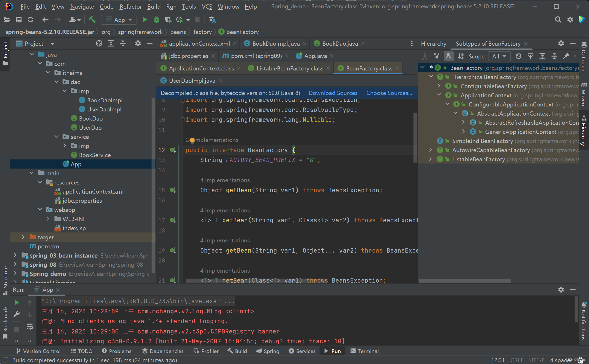The image size is (589, 364).
Task: Expand ListableBeanFactory in Hierarchy
Action: coord(430,159)
